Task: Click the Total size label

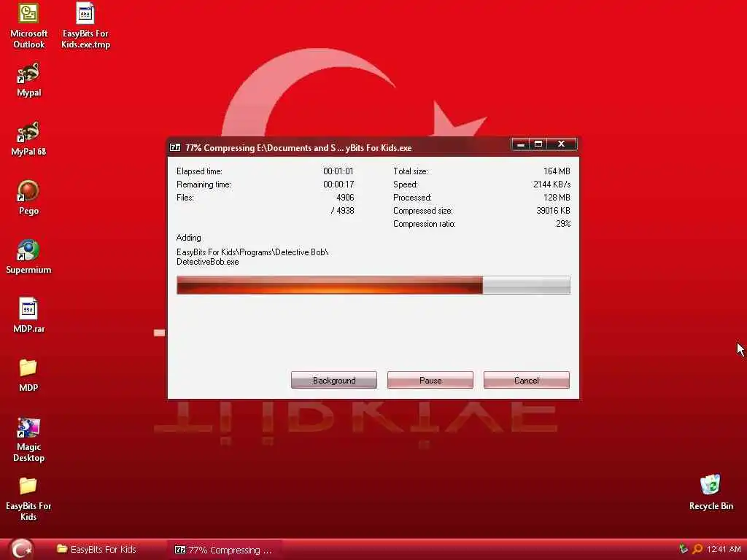Action: (x=410, y=171)
